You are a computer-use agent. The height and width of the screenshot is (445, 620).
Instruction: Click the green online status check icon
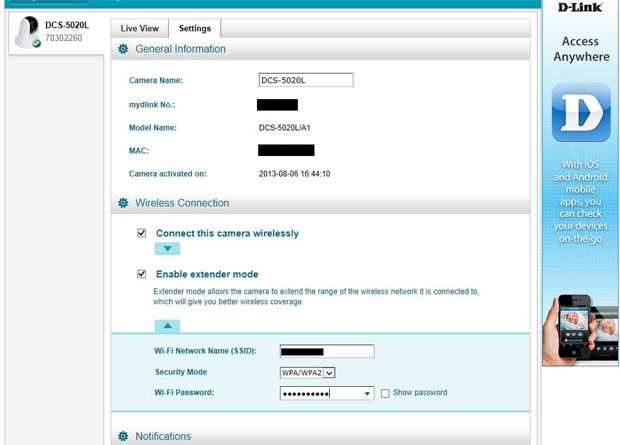point(36,44)
